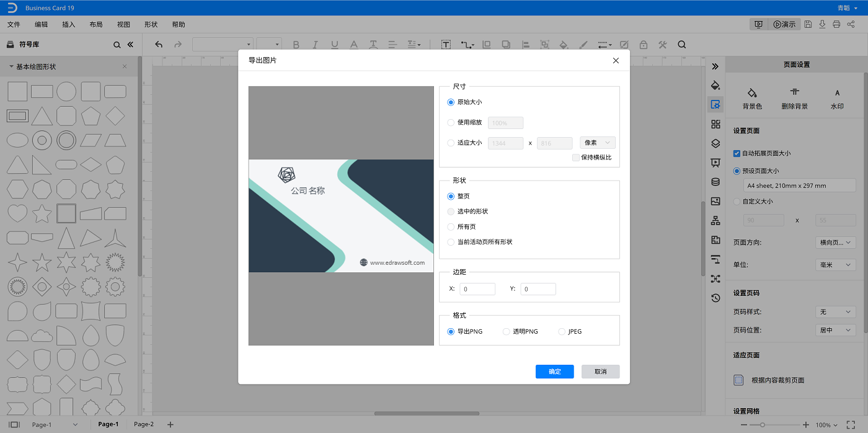Screen dimensions: 868x433
Task: Click the print icon in top bar
Action: point(836,24)
